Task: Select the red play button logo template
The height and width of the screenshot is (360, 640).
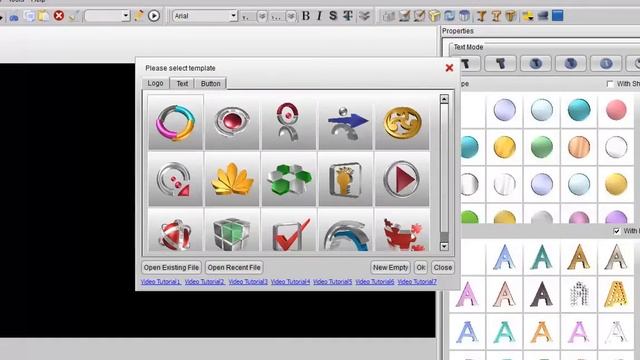Action: [402, 179]
